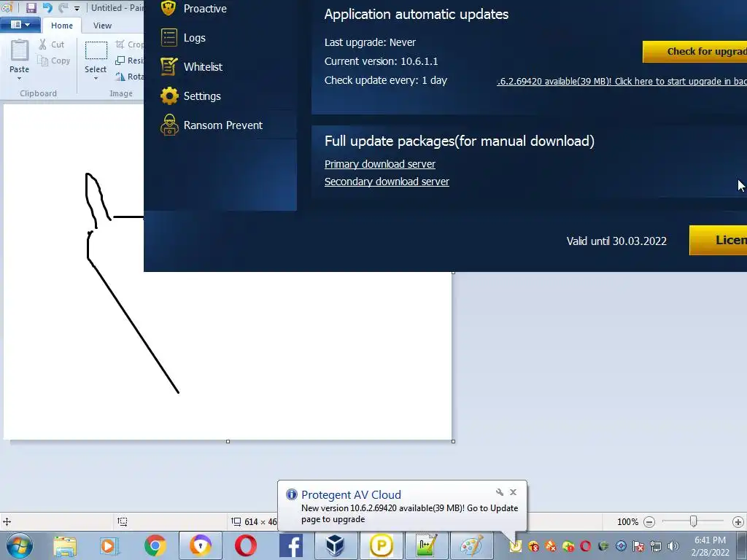
Task: Click the Rotate tool in the Image group
Action: pyautogui.click(x=129, y=77)
